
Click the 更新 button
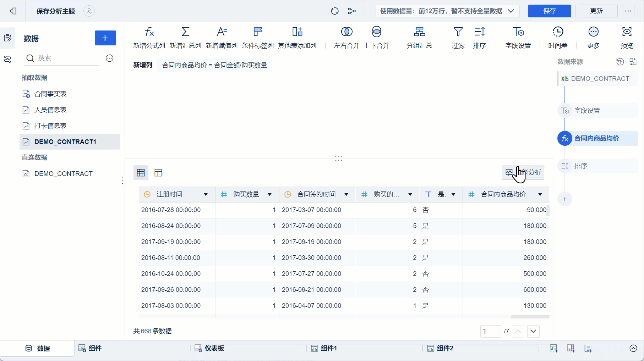click(x=596, y=11)
